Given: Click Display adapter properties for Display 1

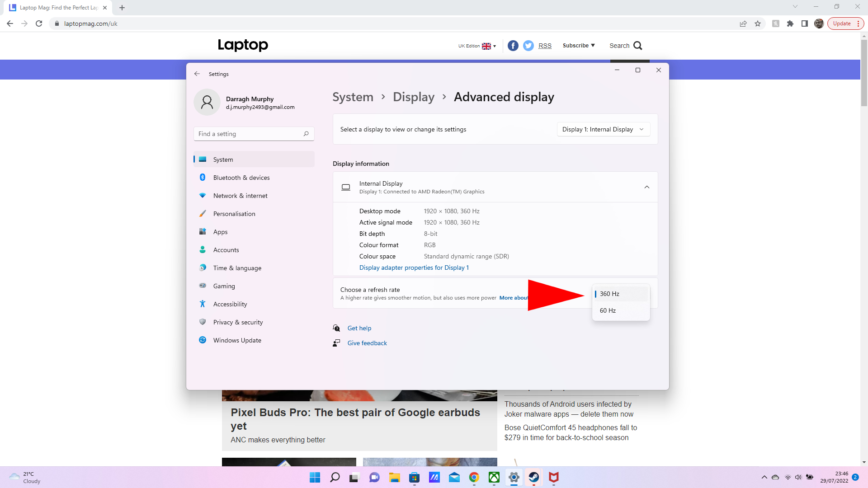Looking at the screenshot, I should [414, 267].
